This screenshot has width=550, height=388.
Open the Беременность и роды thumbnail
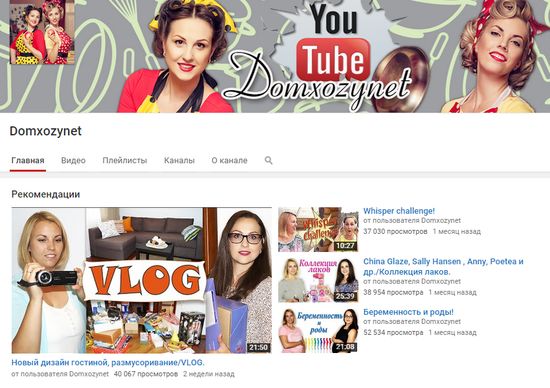pyautogui.click(x=318, y=330)
